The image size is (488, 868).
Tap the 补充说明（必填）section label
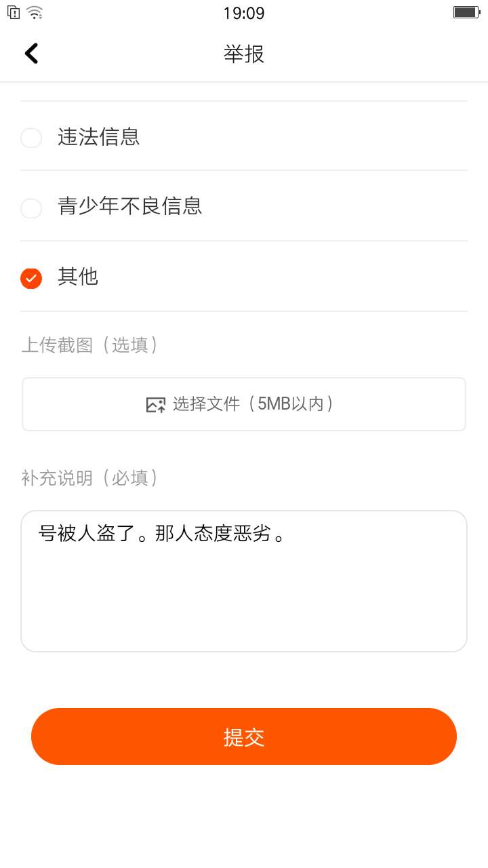(90, 478)
